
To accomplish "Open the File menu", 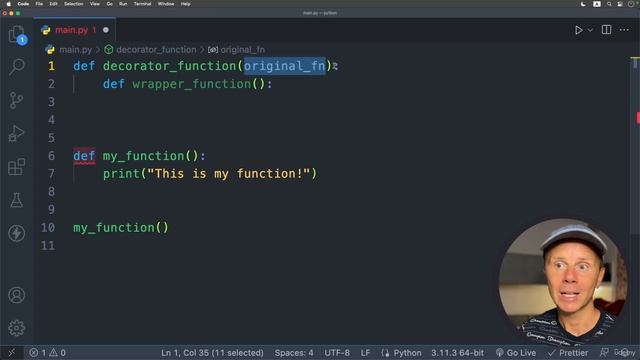I will (x=39, y=4).
